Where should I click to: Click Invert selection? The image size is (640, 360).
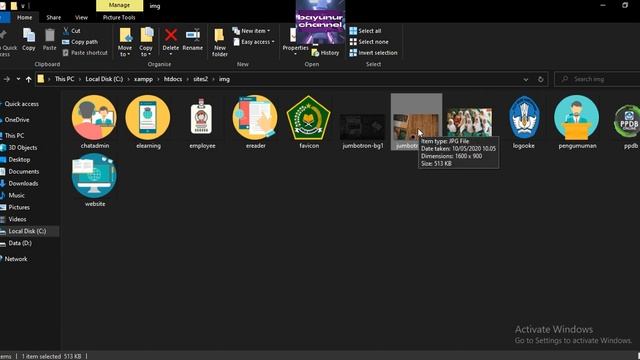[373, 53]
